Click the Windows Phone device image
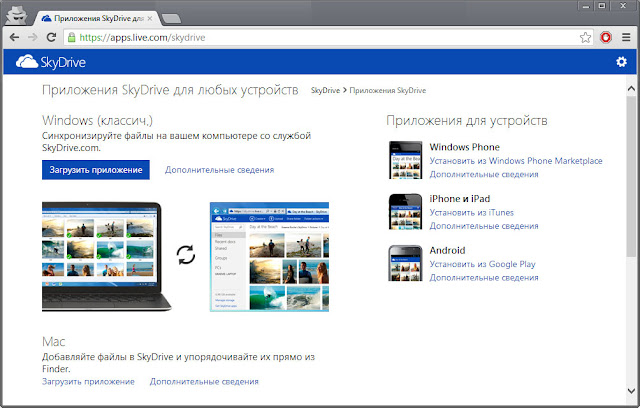Image resolution: width=640 pixels, height=408 pixels. point(405,160)
